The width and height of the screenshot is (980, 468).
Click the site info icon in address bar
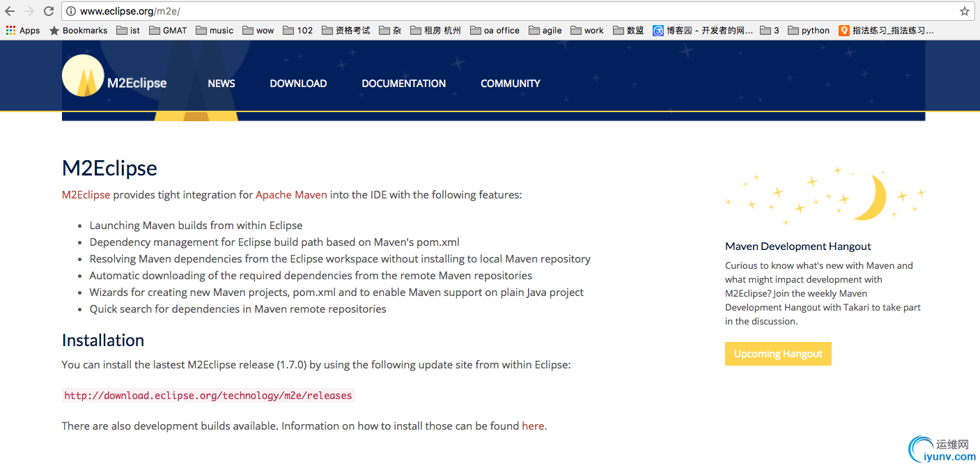pyautogui.click(x=71, y=11)
